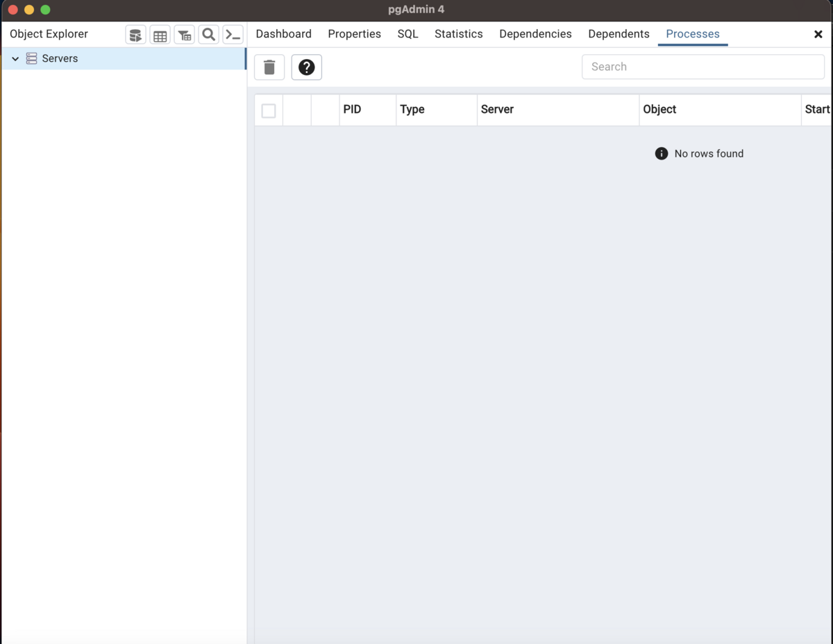The height and width of the screenshot is (644, 833).
Task: Open the Properties tab
Action: (355, 34)
